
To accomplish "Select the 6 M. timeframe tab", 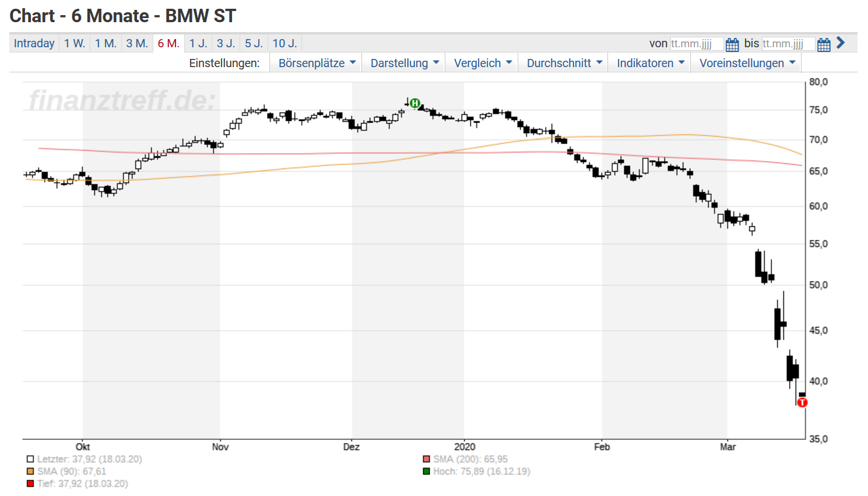I will coord(168,43).
